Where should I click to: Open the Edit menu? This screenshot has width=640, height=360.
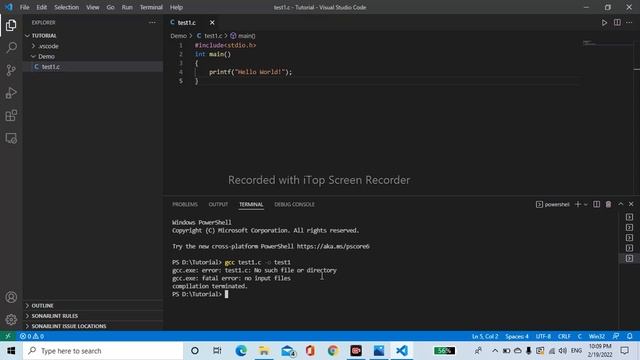(x=42, y=7)
